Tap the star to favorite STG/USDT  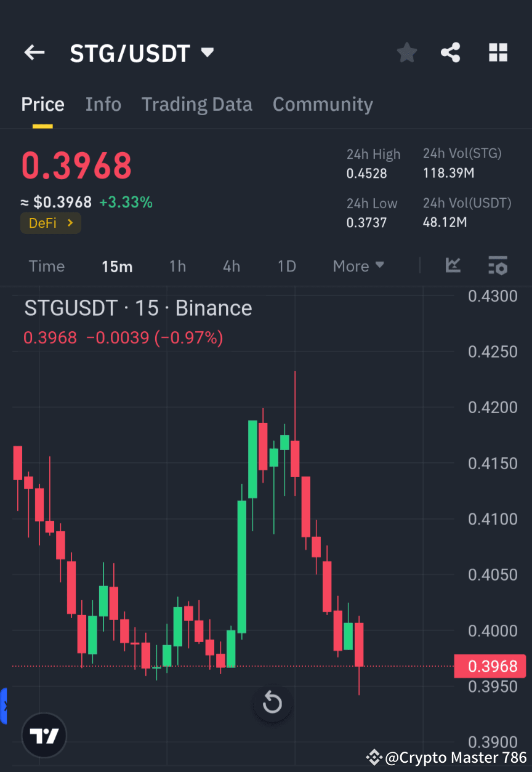(x=406, y=52)
